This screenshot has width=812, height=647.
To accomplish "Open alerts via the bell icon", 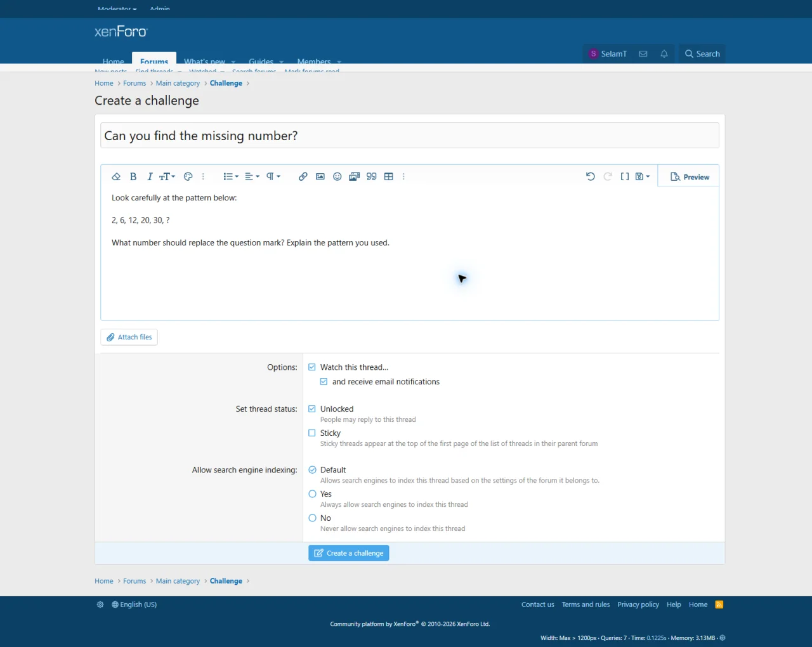I will (664, 54).
